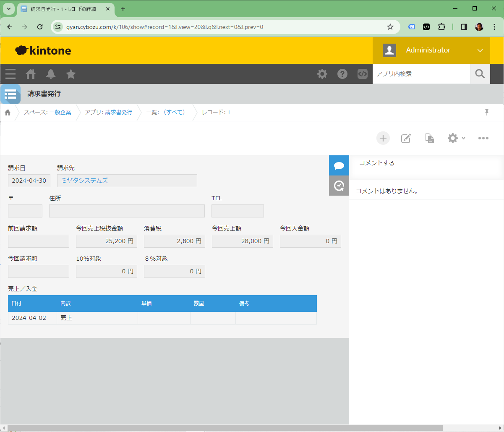Open the ミヤタシステムズ customer link
Image resolution: width=504 pixels, height=432 pixels.
pos(85,181)
